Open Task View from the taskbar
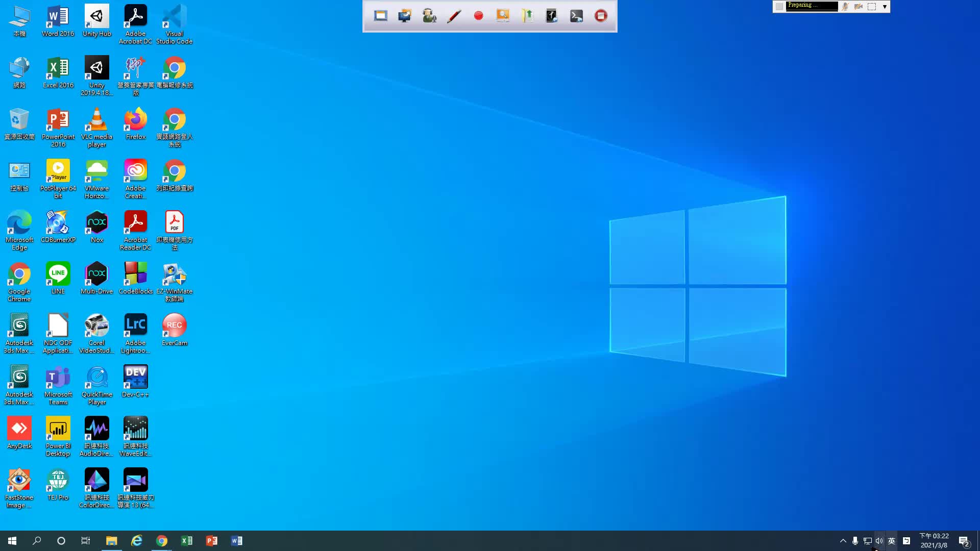The width and height of the screenshot is (980, 551). 86,541
